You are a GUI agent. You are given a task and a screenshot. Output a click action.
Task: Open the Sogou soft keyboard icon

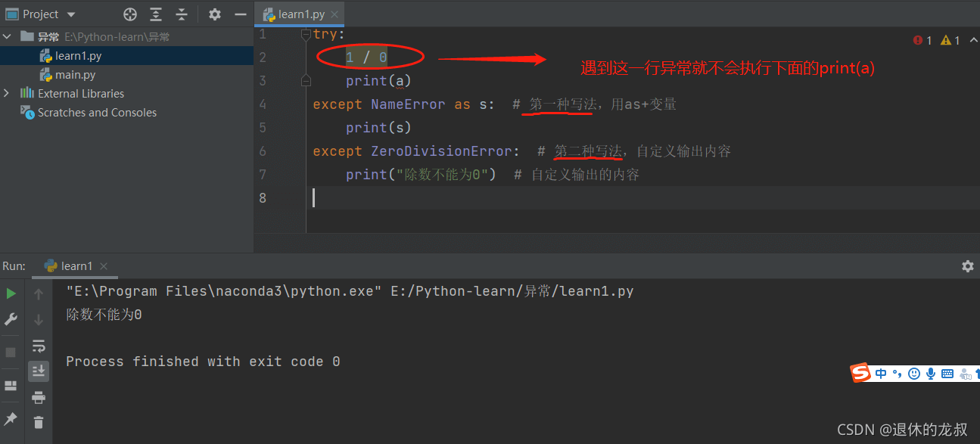(x=948, y=373)
